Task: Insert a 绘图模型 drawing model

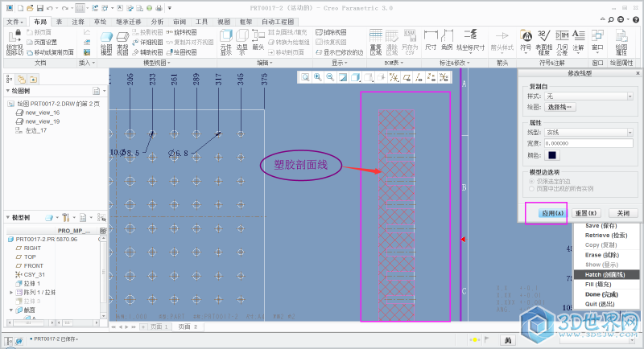Action: (106, 43)
